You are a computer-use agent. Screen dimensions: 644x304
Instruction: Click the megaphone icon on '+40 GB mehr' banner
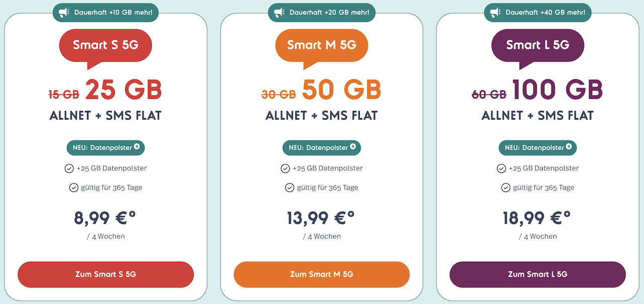(x=495, y=12)
